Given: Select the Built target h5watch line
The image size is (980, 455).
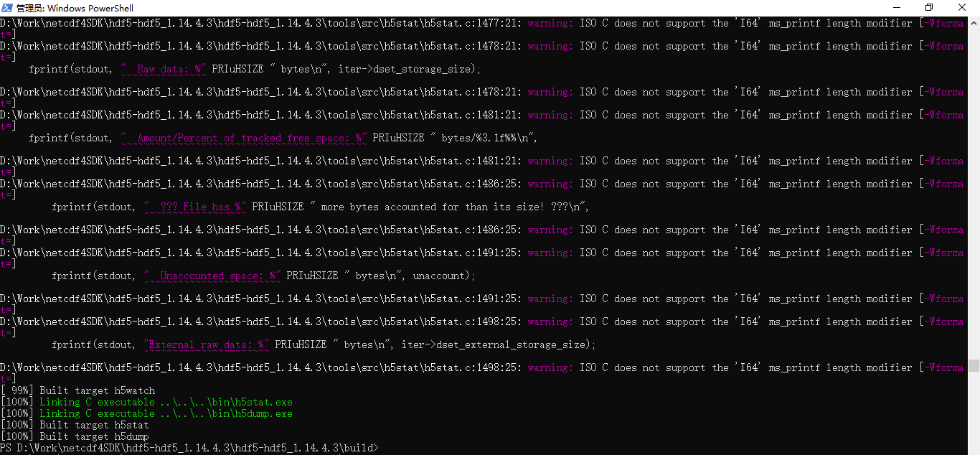Looking at the screenshot, I should 77,390.
